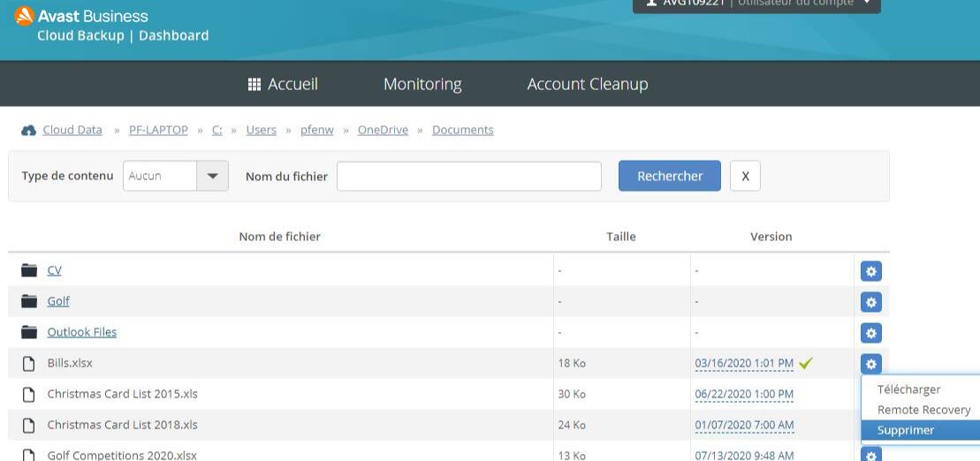The width and height of the screenshot is (980, 461).
Task: Switch to the Monitoring tab
Action: (422, 84)
